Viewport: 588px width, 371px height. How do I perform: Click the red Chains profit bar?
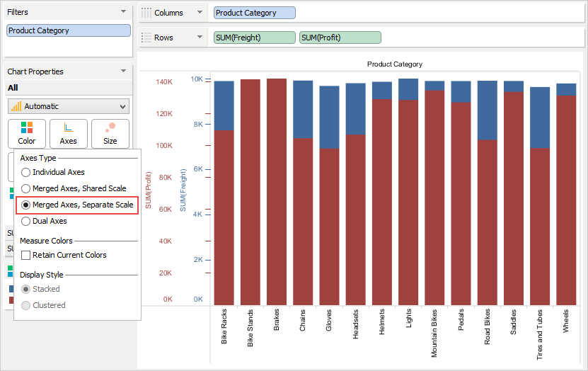303,222
